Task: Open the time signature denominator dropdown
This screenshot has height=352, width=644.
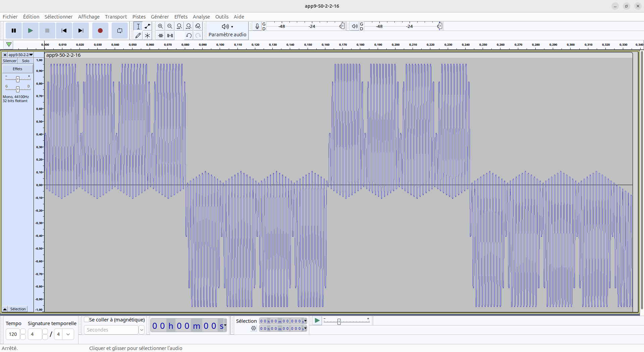Action: pyautogui.click(x=68, y=334)
